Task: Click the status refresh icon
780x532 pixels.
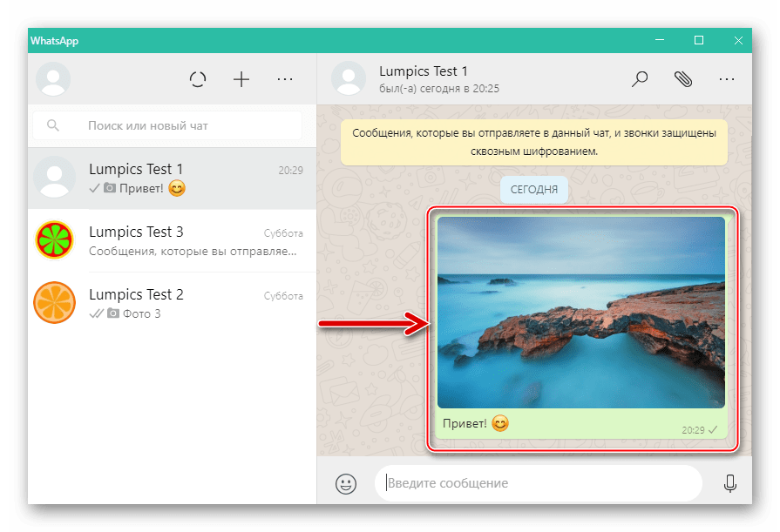Action: tap(198, 78)
